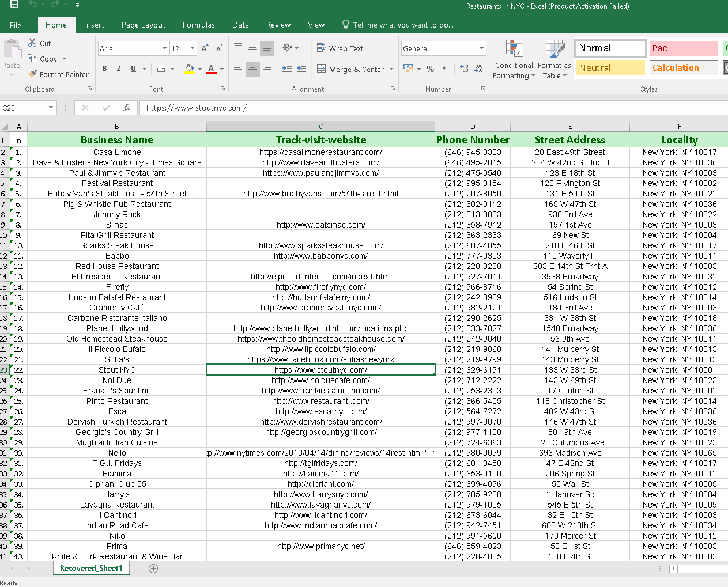
Task: Click the Insert Function fx icon
Action: tap(127, 108)
